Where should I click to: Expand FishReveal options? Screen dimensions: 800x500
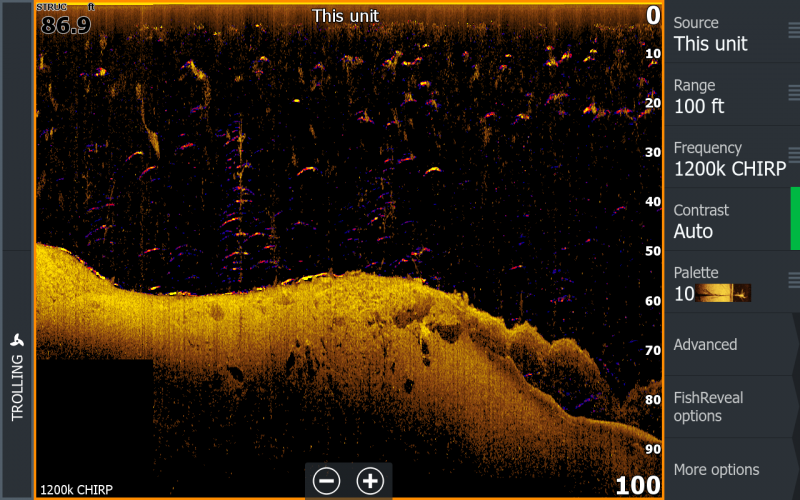point(732,407)
